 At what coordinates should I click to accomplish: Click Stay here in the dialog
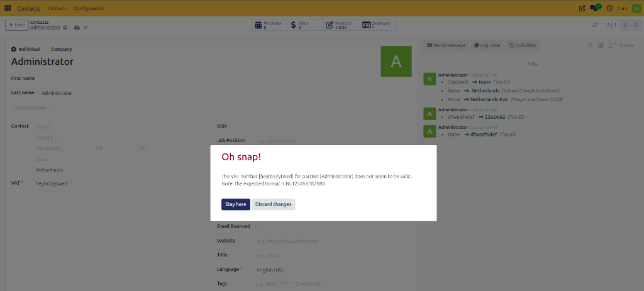tap(236, 204)
